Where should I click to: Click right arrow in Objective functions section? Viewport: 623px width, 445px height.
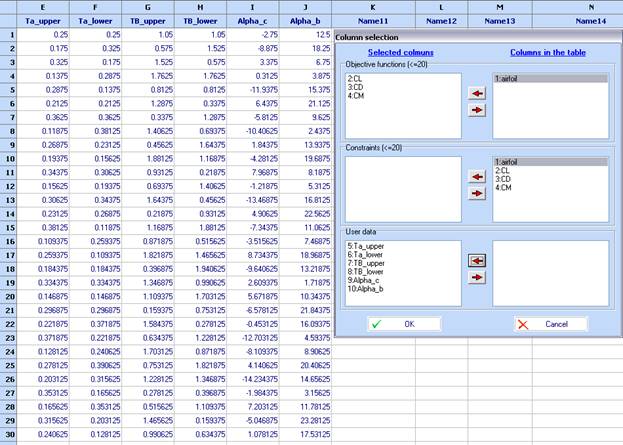point(477,109)
